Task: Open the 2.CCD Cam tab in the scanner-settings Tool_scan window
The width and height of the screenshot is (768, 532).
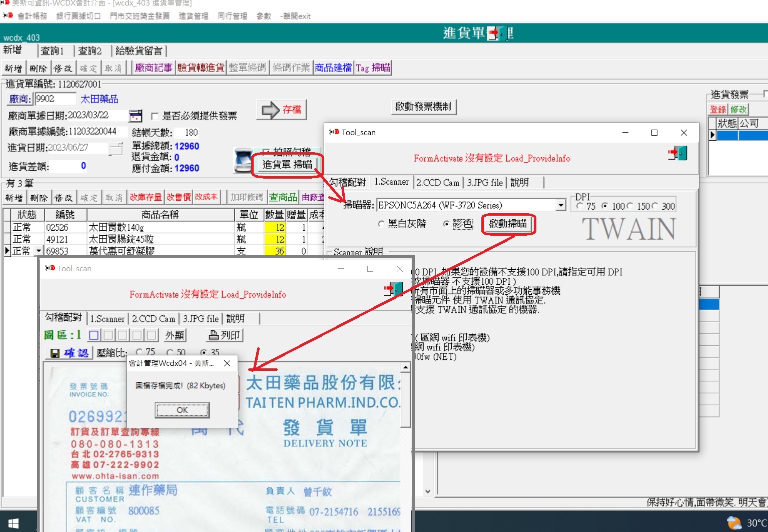Action: [438, 183]
